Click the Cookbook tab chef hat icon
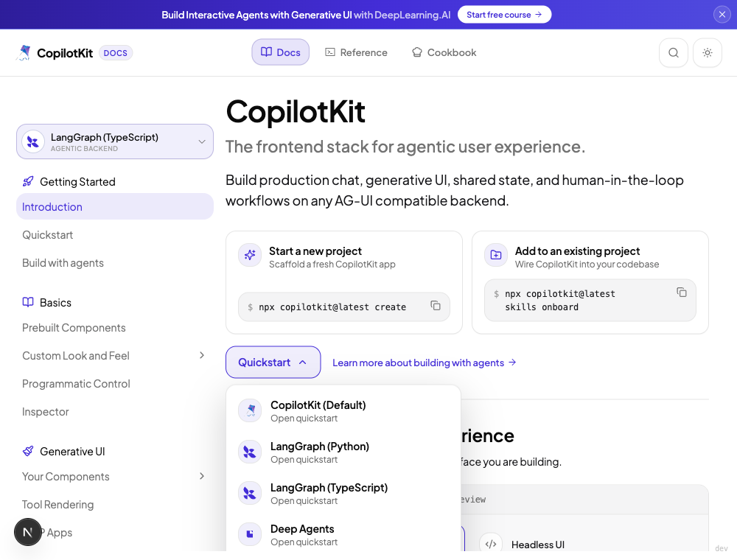The image size is (737, 560). coord(417,52)
